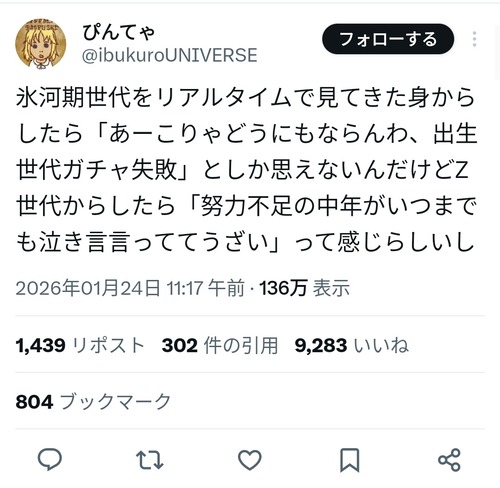
Task: Click the reply speech bubble icon
Action: [x=50, y=460]
